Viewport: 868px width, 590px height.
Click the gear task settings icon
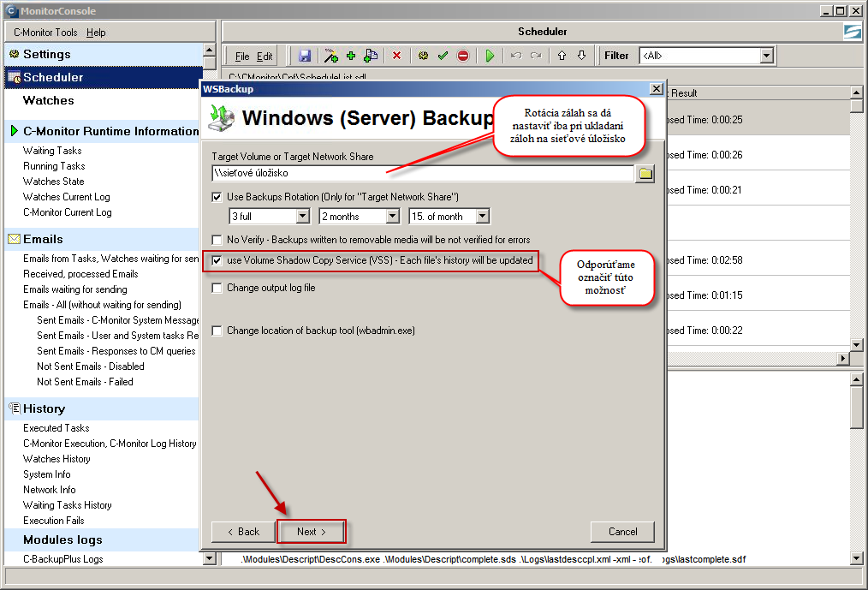pyautogui.click(x=424, y=56)
